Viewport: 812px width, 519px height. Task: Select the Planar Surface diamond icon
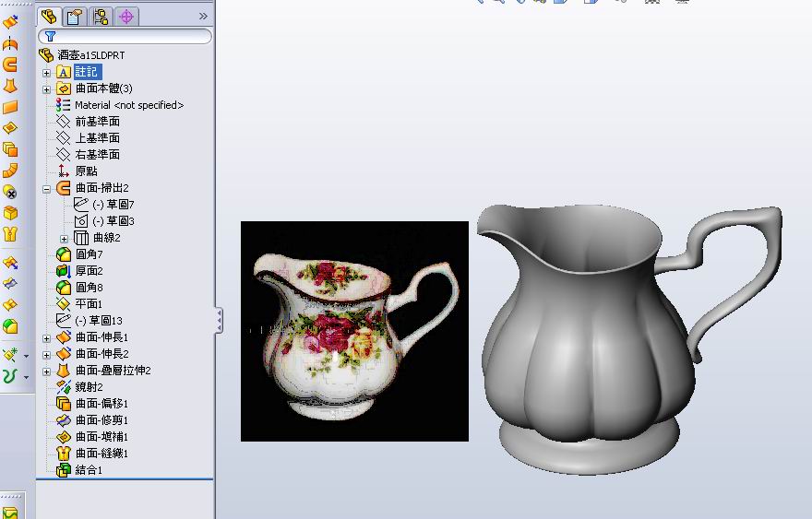coord(10,128)
